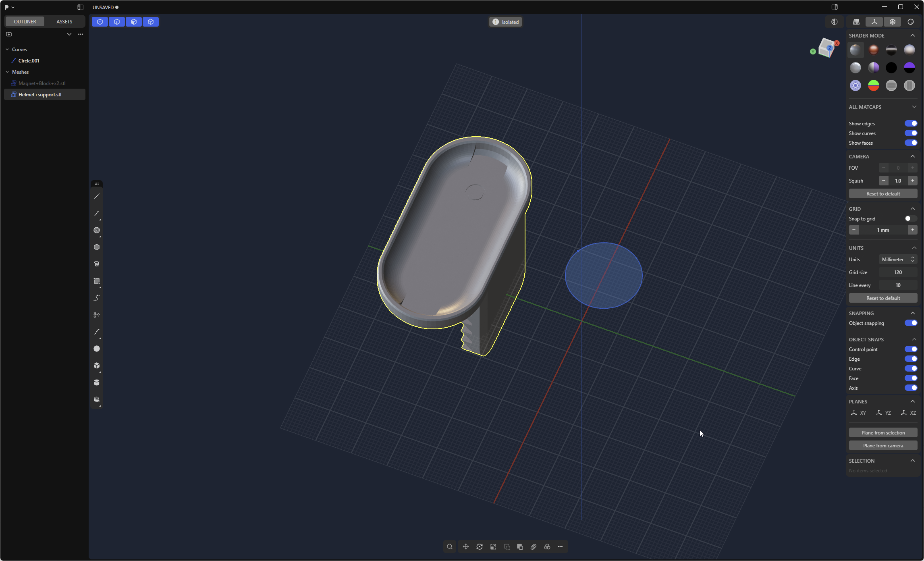
Task: Open the Units Millimeter dropdown
Action: click(898, 260)
